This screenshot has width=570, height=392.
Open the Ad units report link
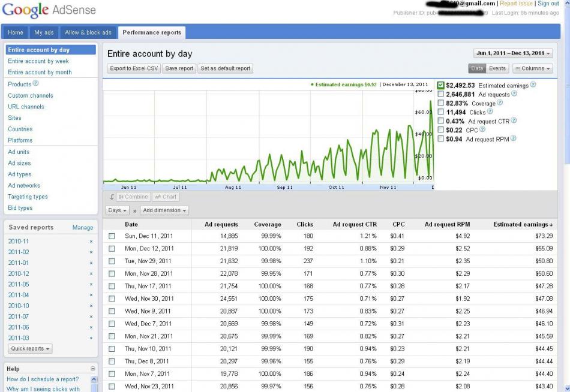pyautogui.click(x=19, y=152)
